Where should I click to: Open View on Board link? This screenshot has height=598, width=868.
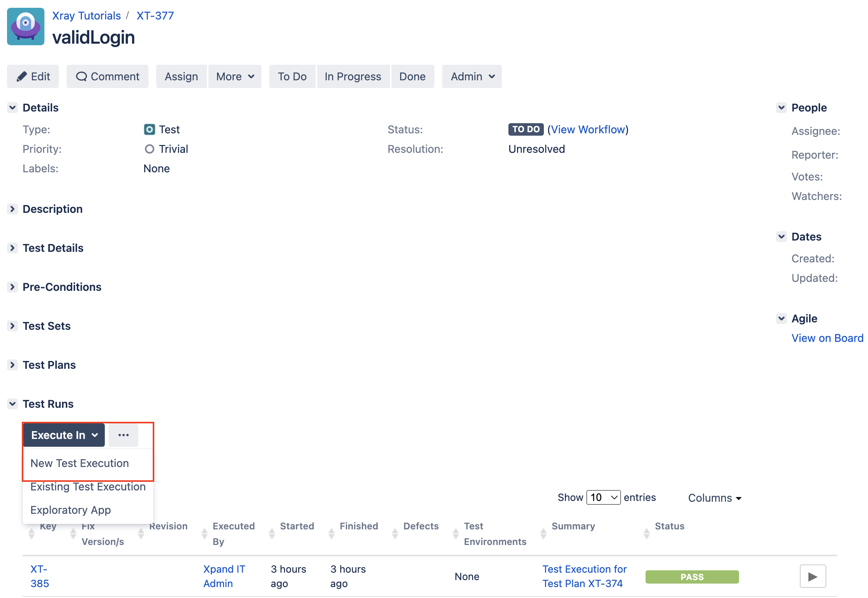pyautogui.click(x=827, y=338)
